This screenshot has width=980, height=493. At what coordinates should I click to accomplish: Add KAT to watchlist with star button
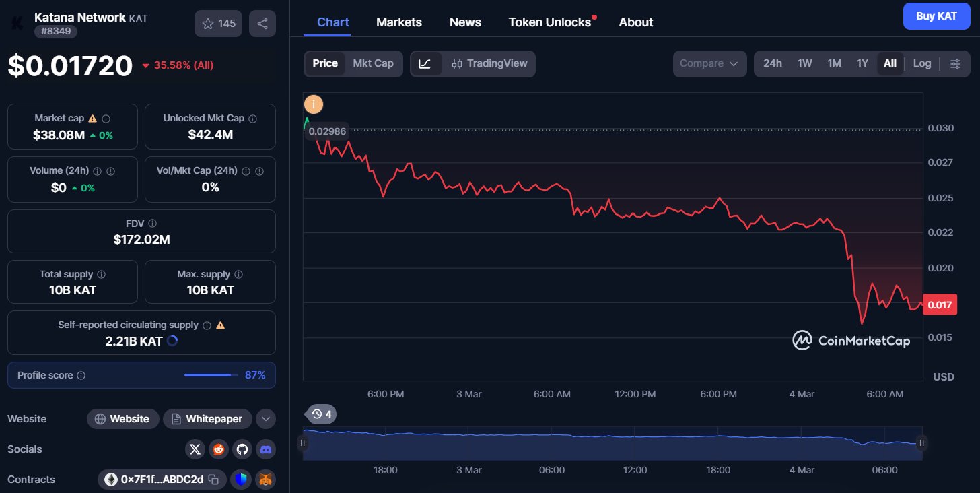pyautogui.click(x=219, y=24)
